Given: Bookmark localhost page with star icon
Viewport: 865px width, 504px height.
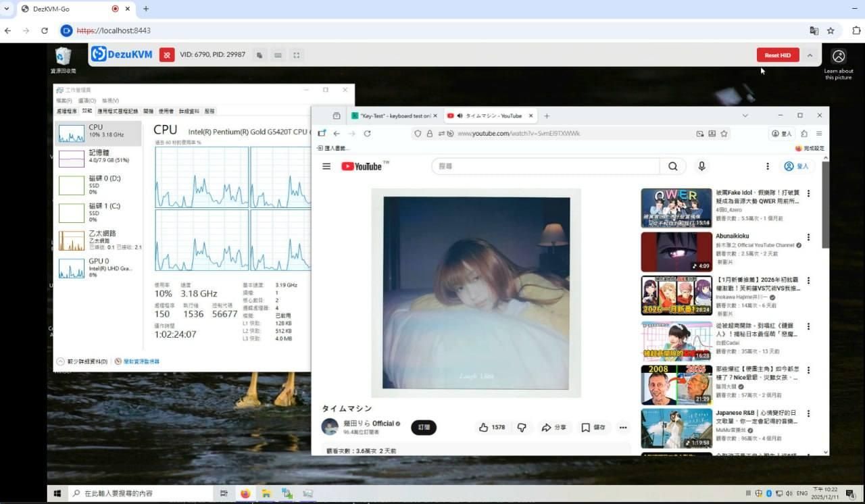Looking at the screenshot, I should pos(831,30).
